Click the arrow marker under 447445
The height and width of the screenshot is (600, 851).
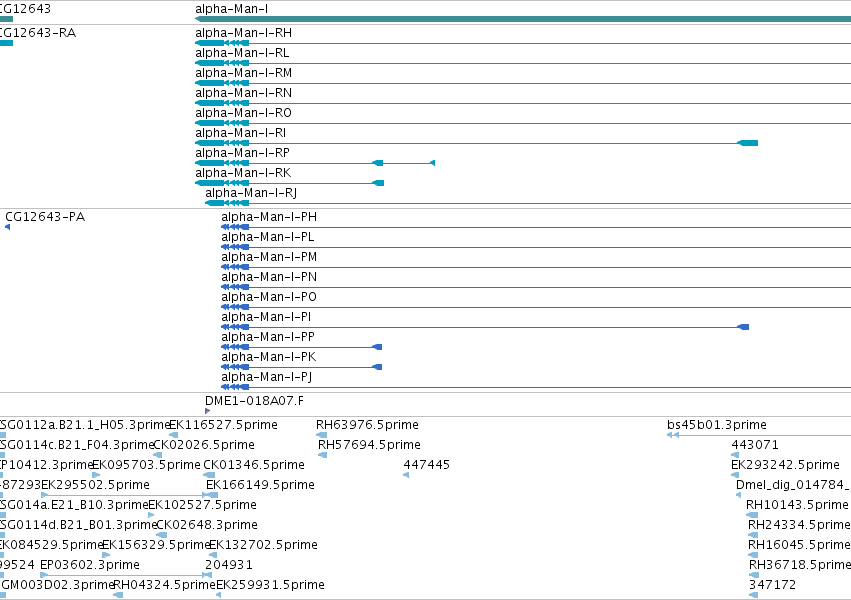(x=406, y=475)
